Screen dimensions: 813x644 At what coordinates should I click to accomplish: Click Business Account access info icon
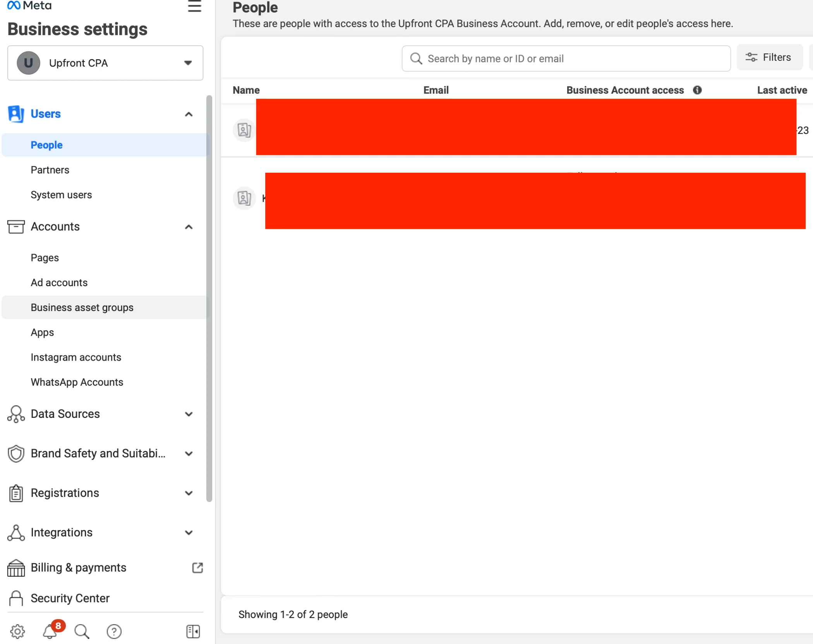coord(697,90)
